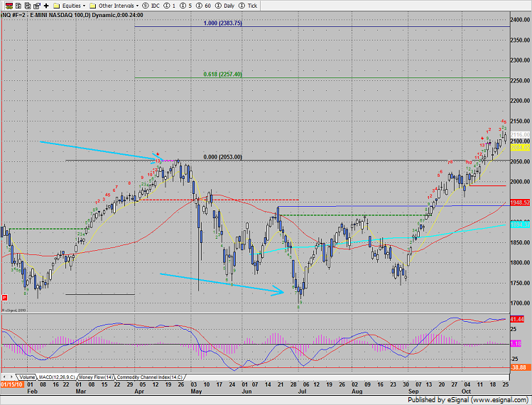Select the IDC symbol button

[x=151, y=6]
